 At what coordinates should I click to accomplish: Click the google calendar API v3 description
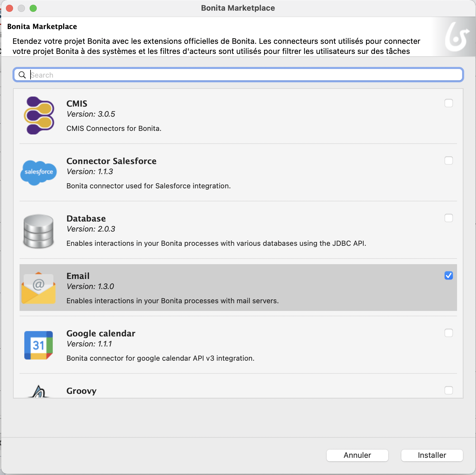[x=160, y=358]
